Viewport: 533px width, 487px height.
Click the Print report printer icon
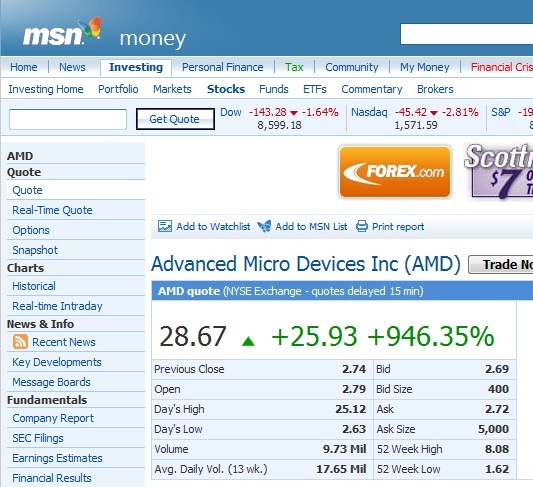362,226
